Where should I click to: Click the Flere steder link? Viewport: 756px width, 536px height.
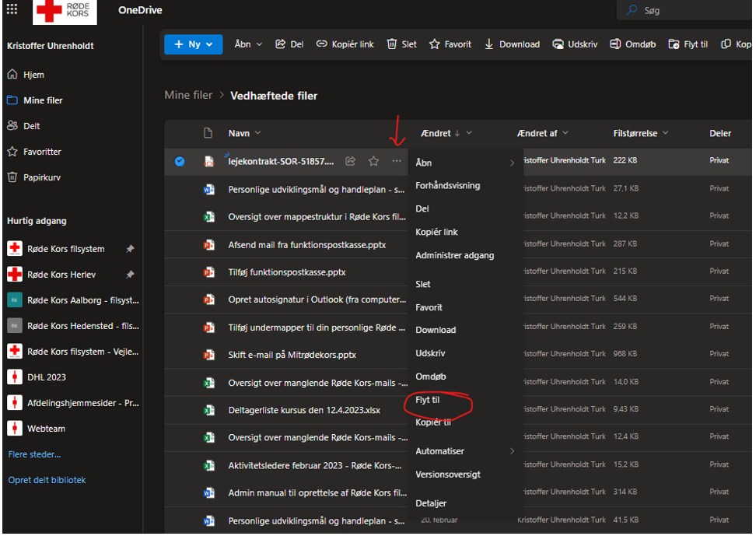[34, 454]
